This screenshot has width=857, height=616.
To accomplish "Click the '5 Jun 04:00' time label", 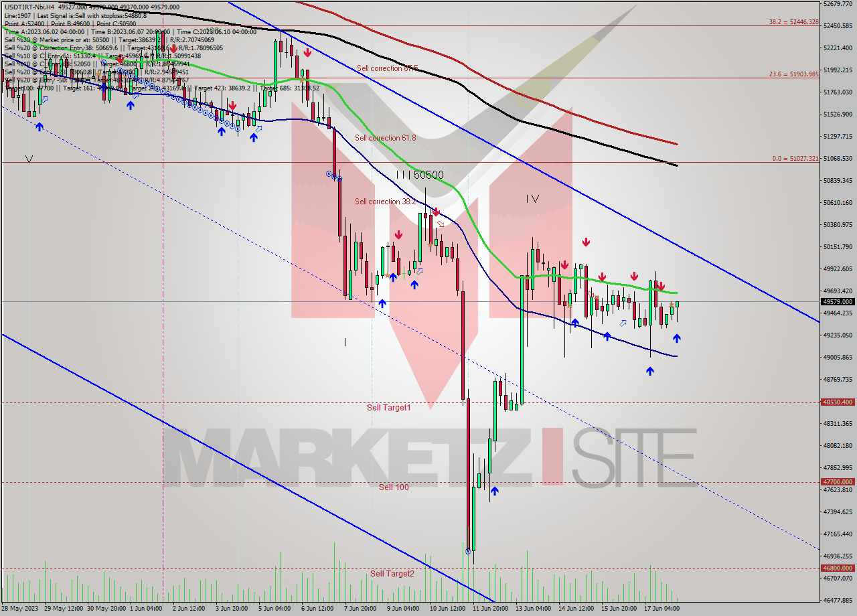I will click(x=275, y=609).
